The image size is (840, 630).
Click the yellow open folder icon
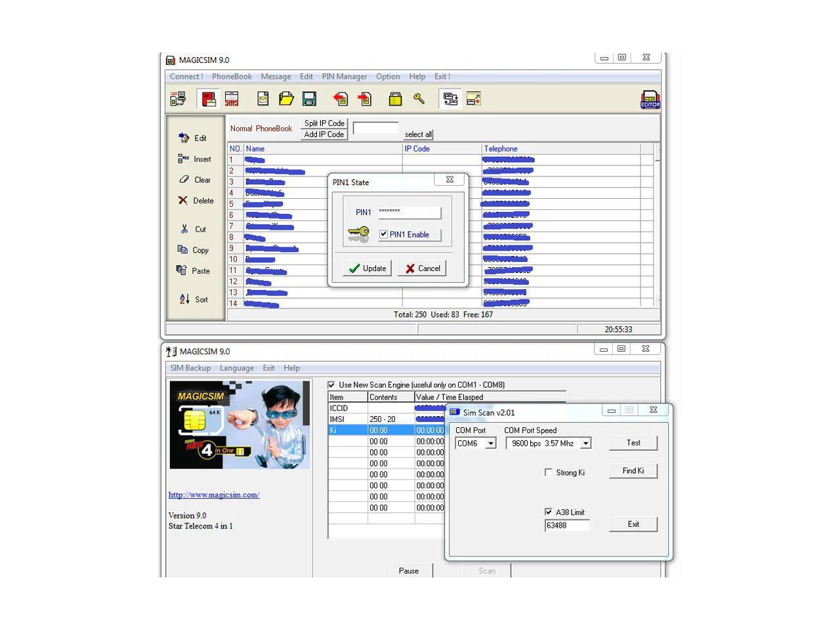[286, 98]
